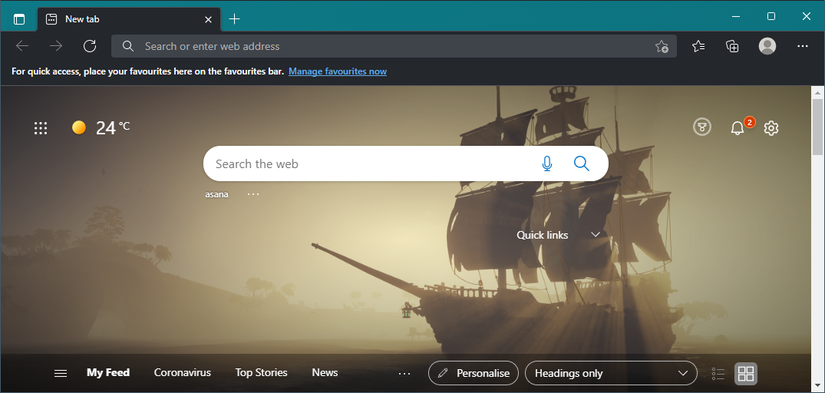
Task: Open the user profile avatar
Action: tap(767, 46)
